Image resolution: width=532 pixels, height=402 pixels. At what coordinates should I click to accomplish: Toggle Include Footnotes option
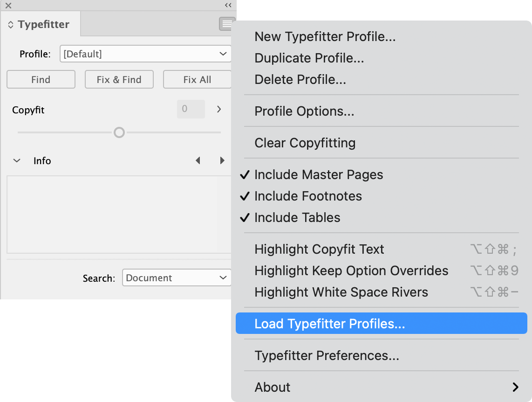point(382,196)
